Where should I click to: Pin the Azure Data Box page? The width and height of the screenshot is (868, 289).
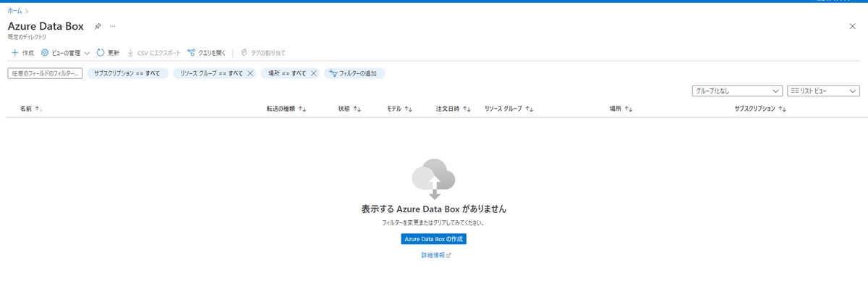[98, 26]
